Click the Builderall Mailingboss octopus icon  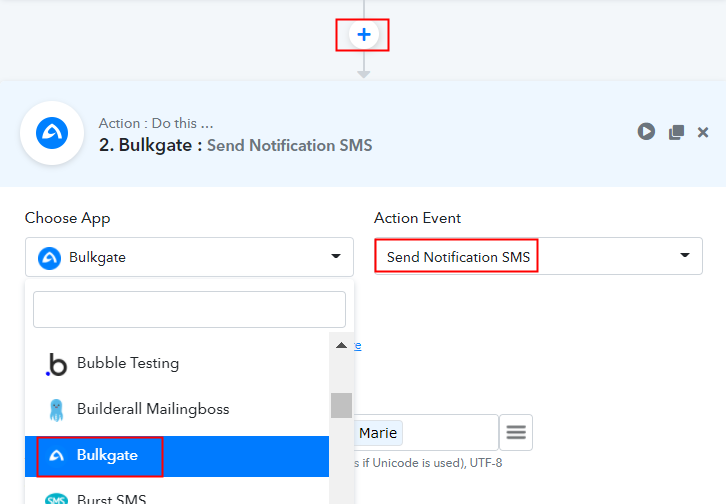point(56,410)
